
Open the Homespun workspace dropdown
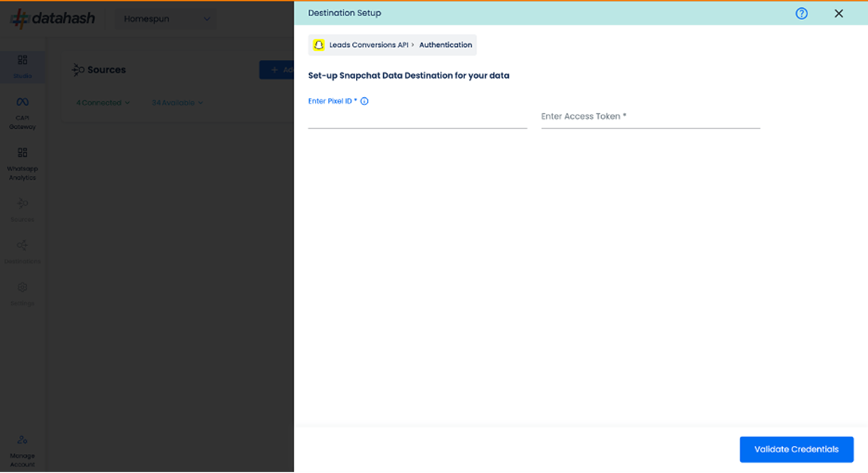166,19
